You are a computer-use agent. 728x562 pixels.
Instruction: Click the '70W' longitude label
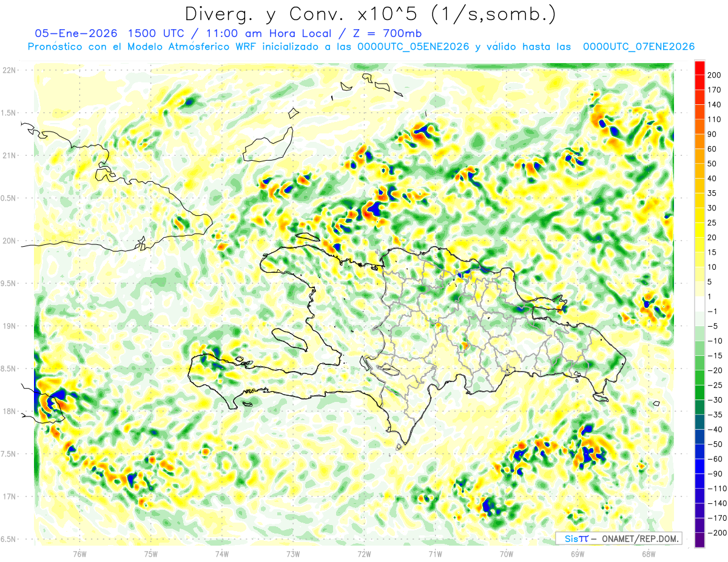[x=507, y=553]
